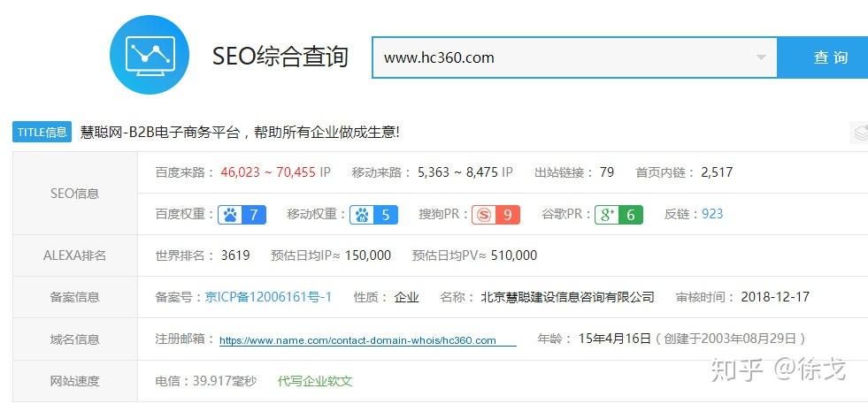The image size is (868, 404).
Task: Select the 域名信息 row header
Action: 74,339
